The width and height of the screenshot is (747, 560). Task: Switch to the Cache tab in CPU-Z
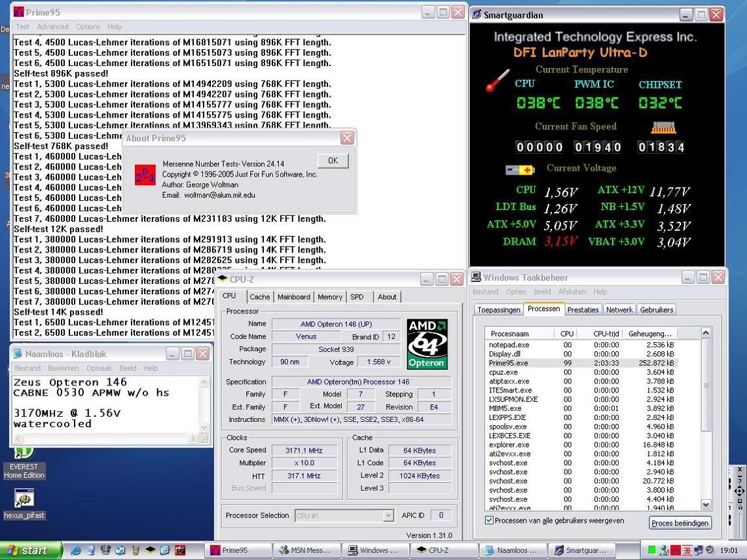(x=260, y=296)
